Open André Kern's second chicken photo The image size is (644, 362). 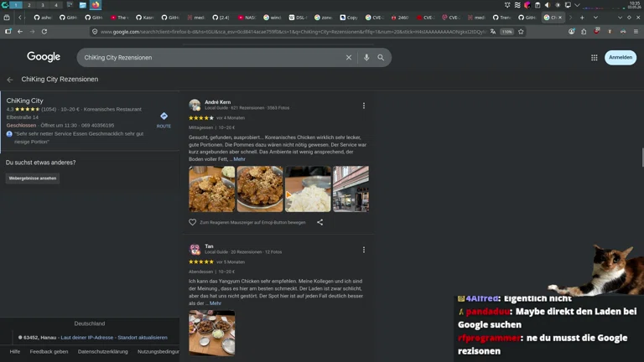pyautogui.click(x=260, y=189)
